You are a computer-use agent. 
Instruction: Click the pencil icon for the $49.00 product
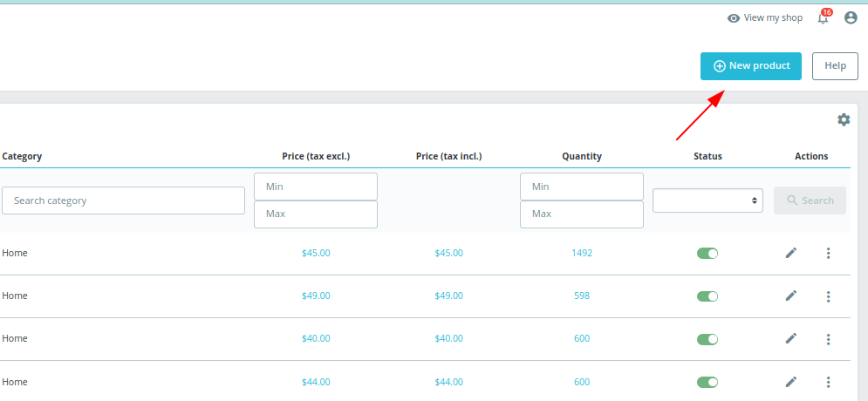[x=791, y=296]
